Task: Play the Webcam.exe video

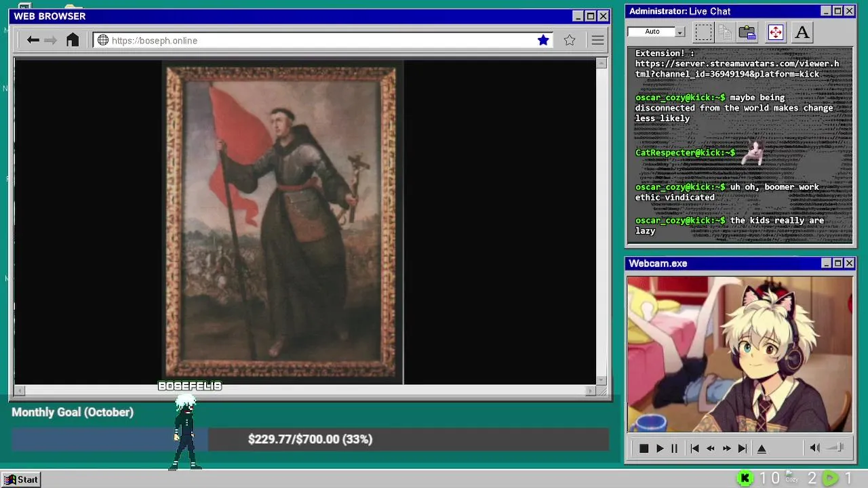Action: coord(659,448)
